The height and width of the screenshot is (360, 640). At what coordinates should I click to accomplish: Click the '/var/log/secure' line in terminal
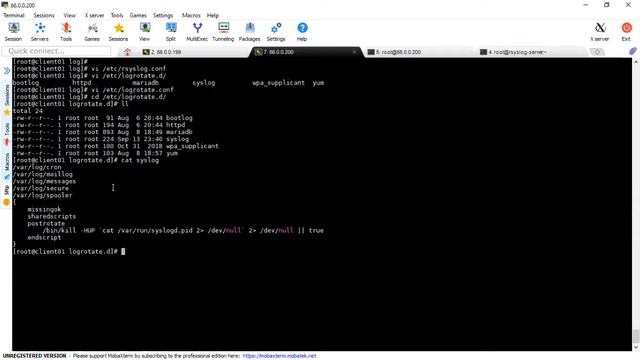click(x=40, y=188)
